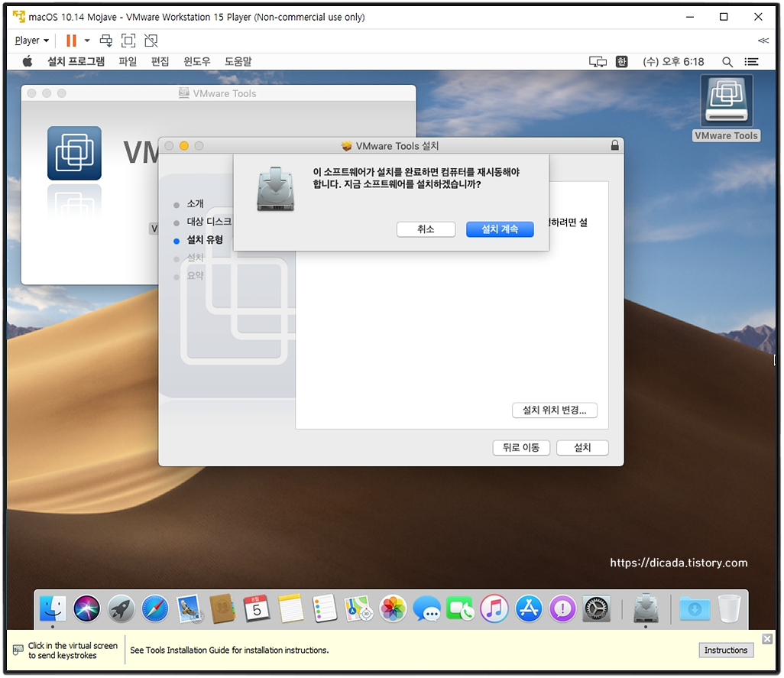The height and width of the screenshot is (678, 784).
Task: Open iTunes from the Dock
Action: (x=494, y=608)
